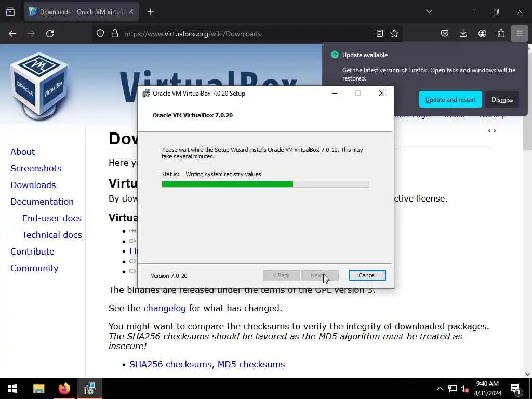Click "Writing system registry values" status text
This screenshot has width=532, height=399.
(x=223, y=174)
